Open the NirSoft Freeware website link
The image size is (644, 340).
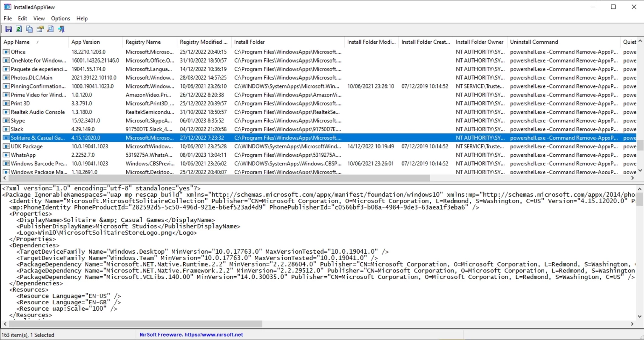tap(191, 335)
